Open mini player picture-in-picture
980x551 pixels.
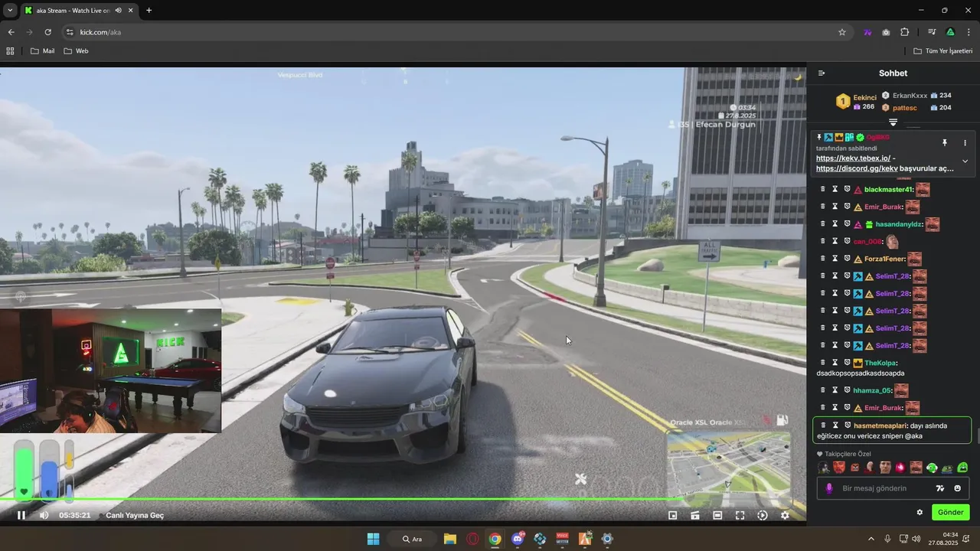673,515
